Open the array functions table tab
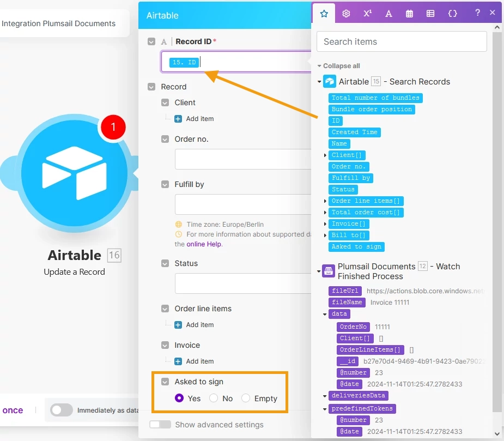 (x=430, y=14)
